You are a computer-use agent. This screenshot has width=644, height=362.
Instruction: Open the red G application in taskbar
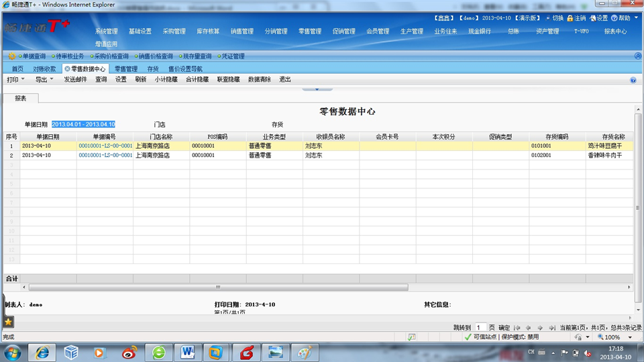[246, 353]
